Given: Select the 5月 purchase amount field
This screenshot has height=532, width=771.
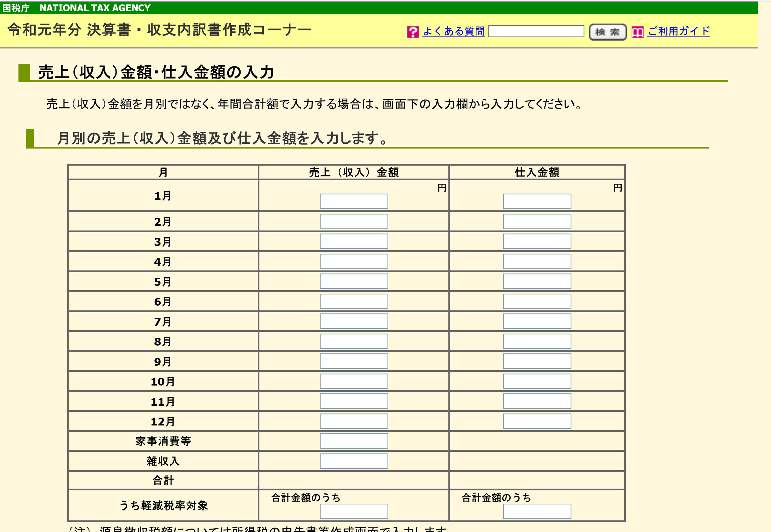Looking at the screenshot, I should pos(537,281).
